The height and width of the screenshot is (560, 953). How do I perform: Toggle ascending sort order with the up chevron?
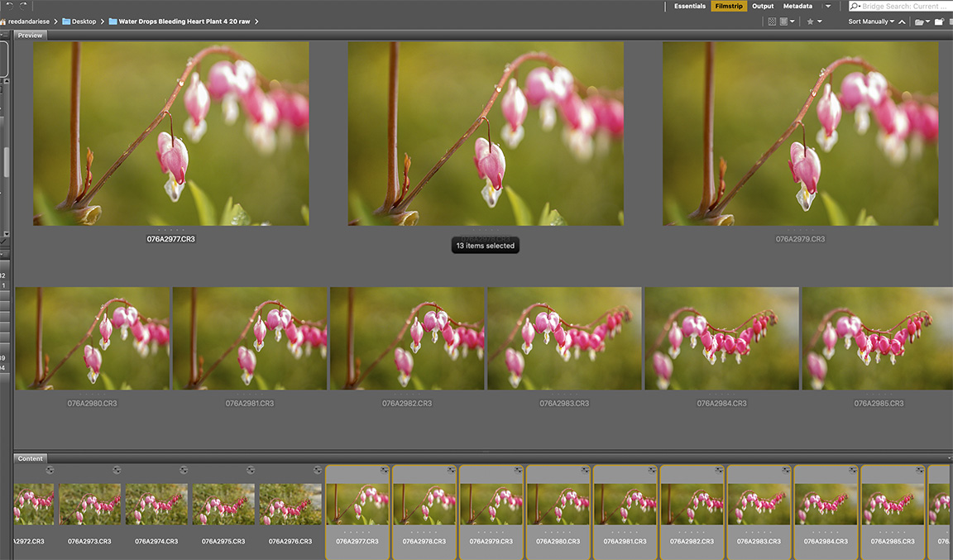[902, 22]
